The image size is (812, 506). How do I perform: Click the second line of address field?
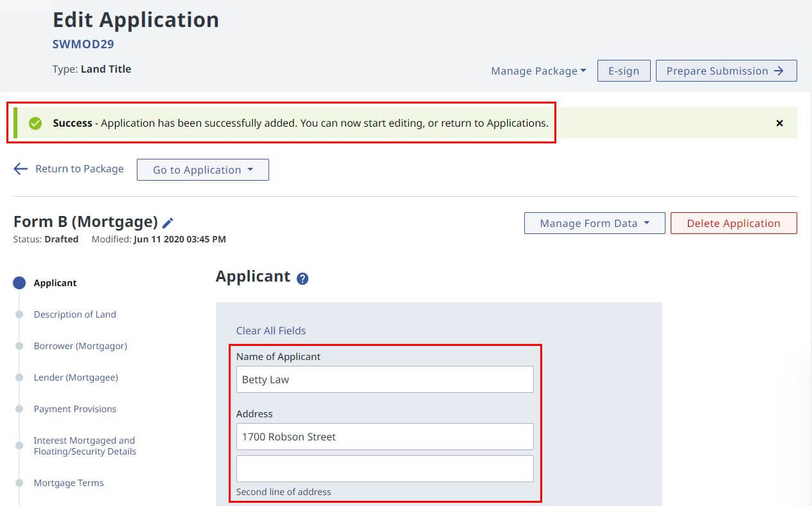coord(385,469)
